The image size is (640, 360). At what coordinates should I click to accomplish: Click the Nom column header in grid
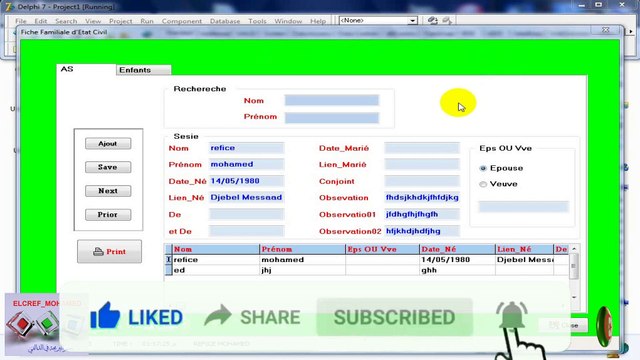point(216,249)
